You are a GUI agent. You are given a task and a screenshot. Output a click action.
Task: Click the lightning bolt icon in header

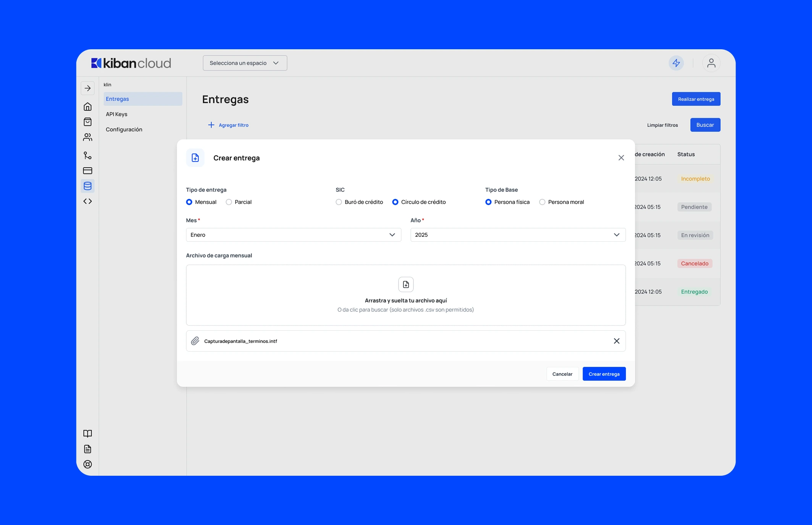click(676, 63)
